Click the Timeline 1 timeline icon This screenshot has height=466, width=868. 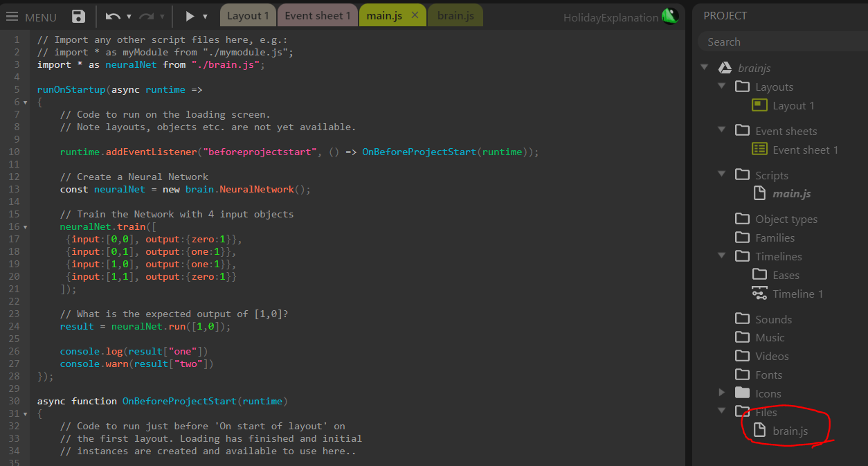pyautogui.click(x=760, y=293)
